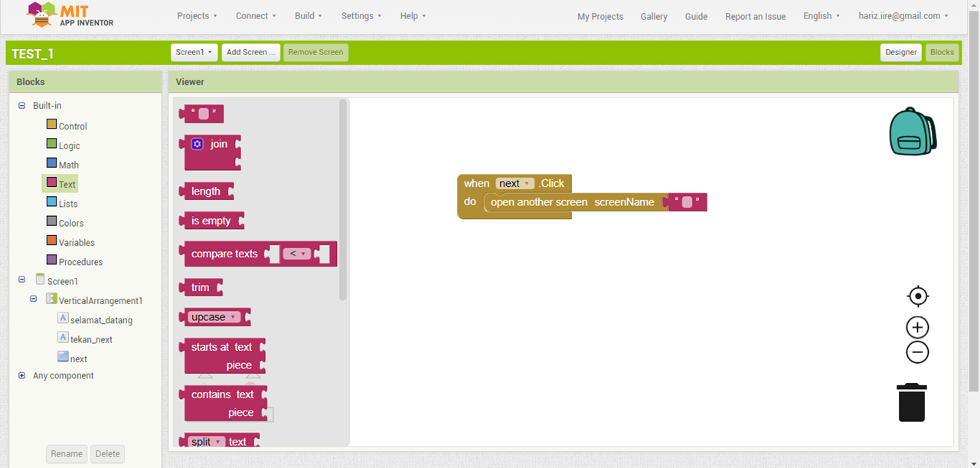Click the trash can icon
Screen dimensions: 980x468
(x=912, y=402)
